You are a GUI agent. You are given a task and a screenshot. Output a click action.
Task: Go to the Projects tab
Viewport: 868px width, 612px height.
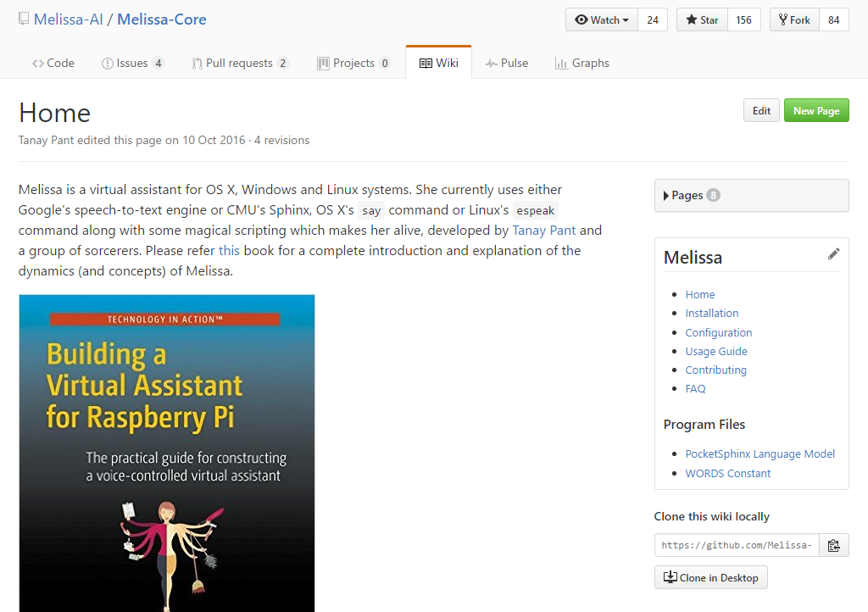pyautogui.click(x=353, y=63)
